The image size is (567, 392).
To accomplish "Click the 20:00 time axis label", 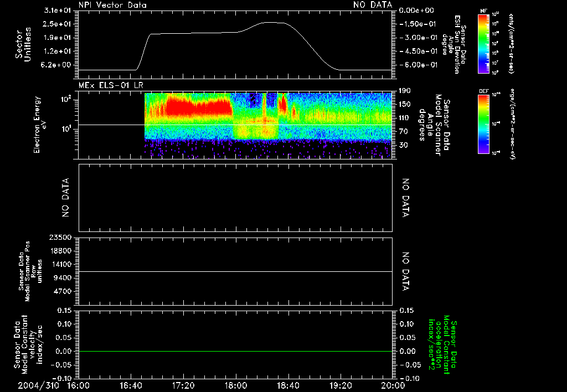I will [393, 385].
